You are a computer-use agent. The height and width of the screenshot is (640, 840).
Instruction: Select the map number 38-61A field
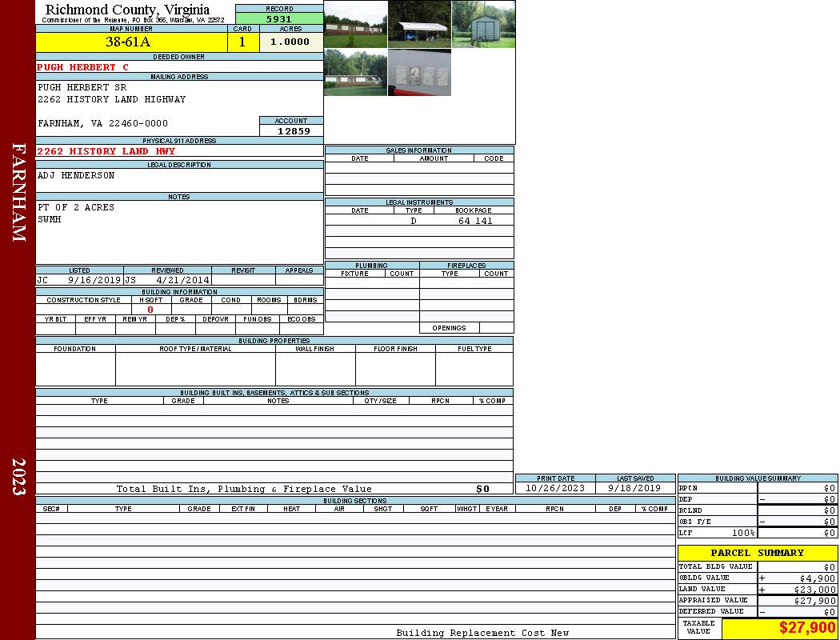pyautogui.click(x=128, y=42)
